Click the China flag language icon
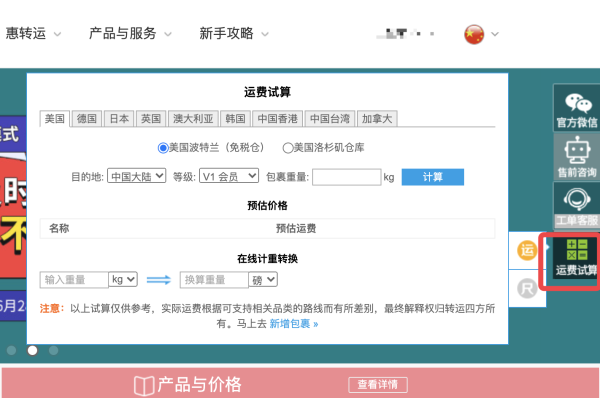The height and width of the screenshot is (398, 600). pyautogui.click(x=474, y=34)
